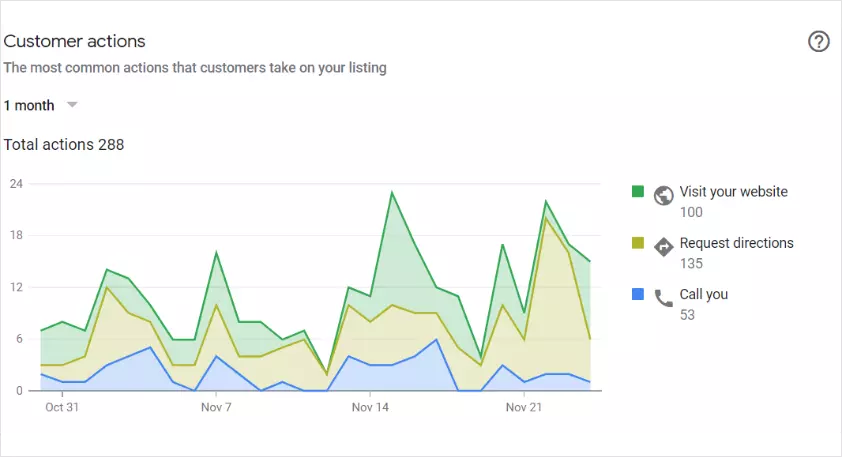This screenshot has width=842, height=457.
Task: Toggle the yellow Request directions swatch
Action: pos(637,243)
